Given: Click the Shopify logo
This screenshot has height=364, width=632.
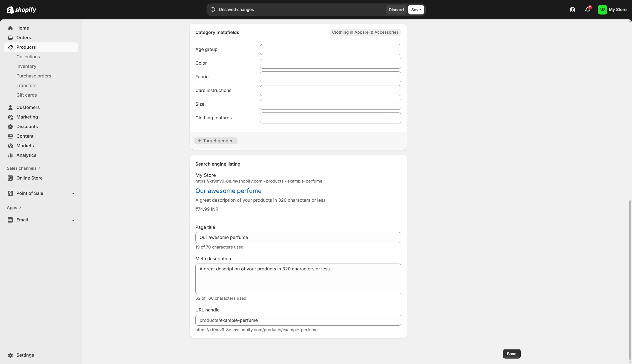Looking at the screenshot, I should click(x=21, y=9).
